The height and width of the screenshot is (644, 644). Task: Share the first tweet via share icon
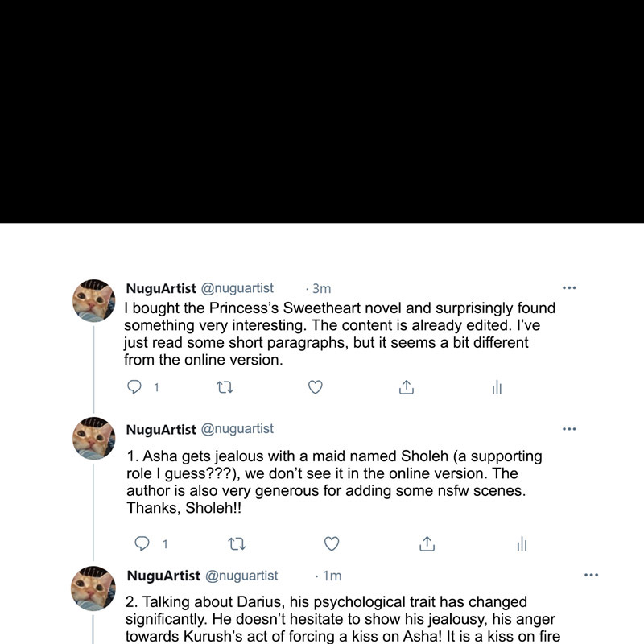click(x=407, y=387)
